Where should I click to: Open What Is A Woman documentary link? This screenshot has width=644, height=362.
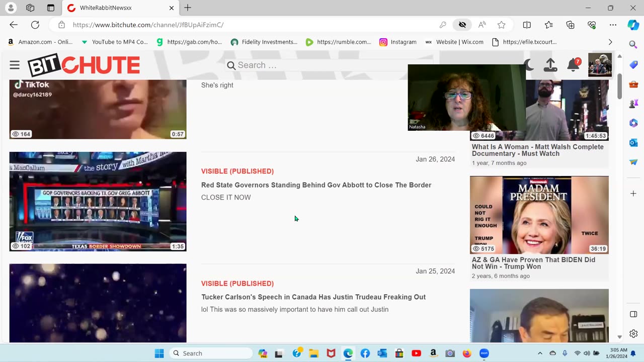point(538,150)
